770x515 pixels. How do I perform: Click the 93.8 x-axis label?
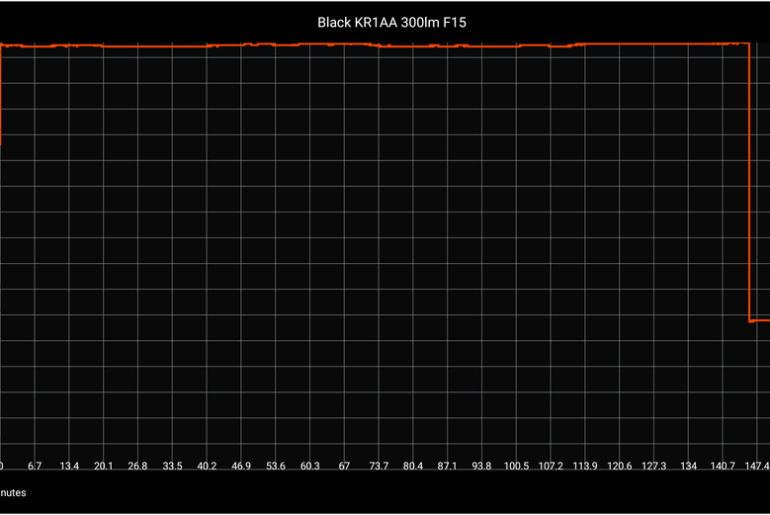482,466
